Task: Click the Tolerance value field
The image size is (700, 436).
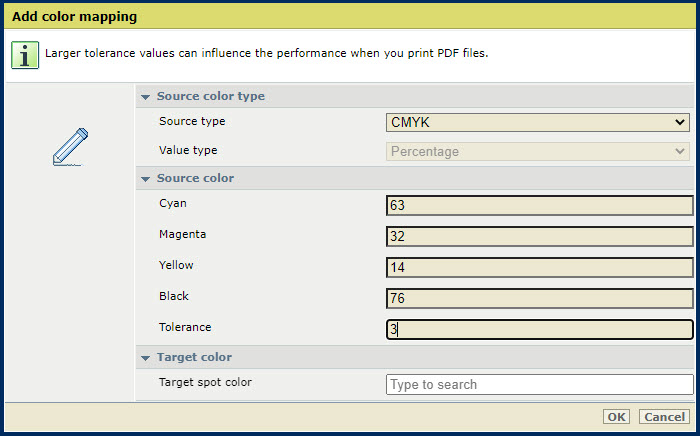Action: coord(538,330)
